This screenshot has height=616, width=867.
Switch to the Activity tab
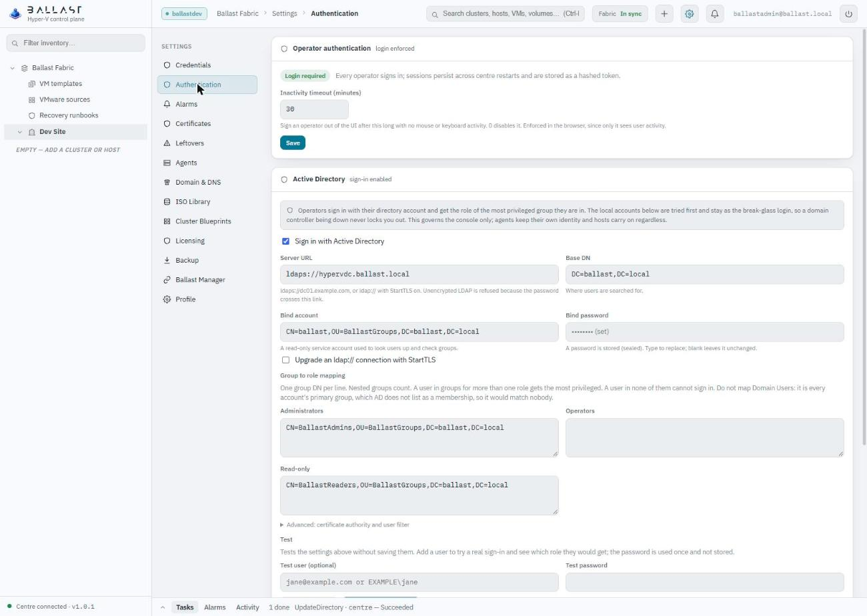coord(247,607)
